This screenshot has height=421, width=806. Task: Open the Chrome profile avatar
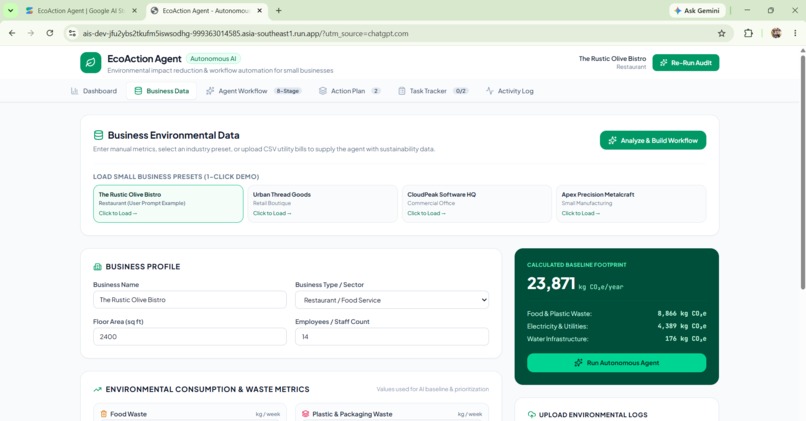tap(776, 33)
